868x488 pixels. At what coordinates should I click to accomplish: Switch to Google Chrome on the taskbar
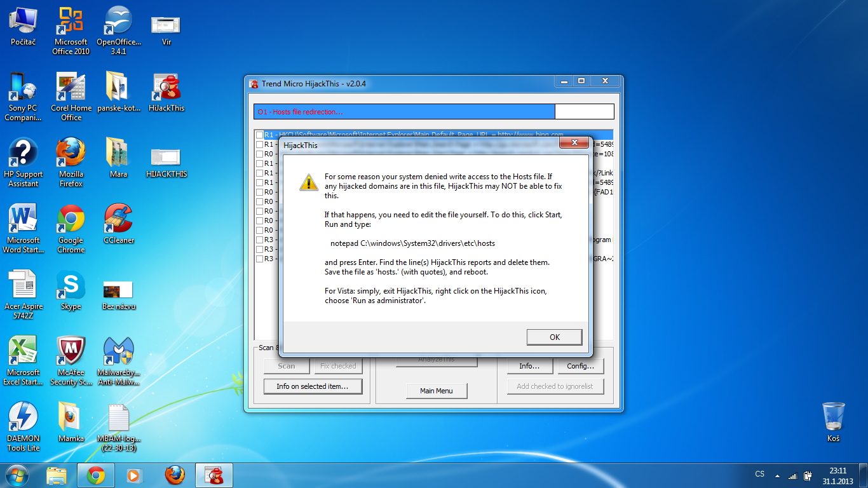click(x=96, y=475)
